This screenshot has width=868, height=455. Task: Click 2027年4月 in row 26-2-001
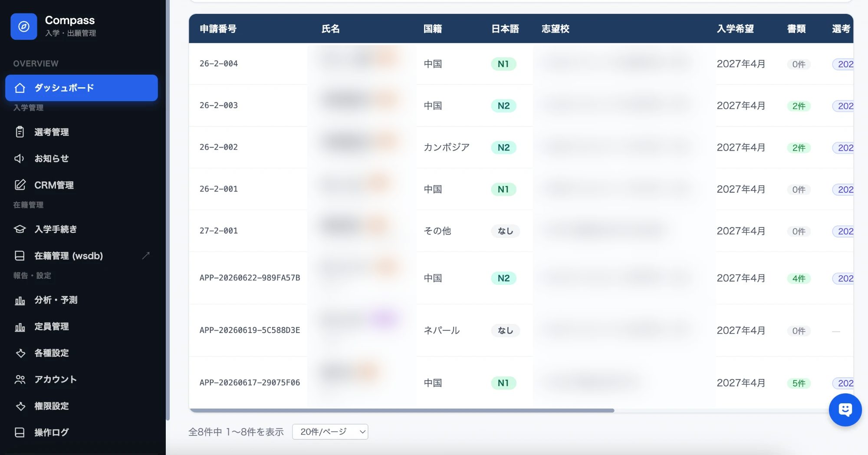coord(741,189)
